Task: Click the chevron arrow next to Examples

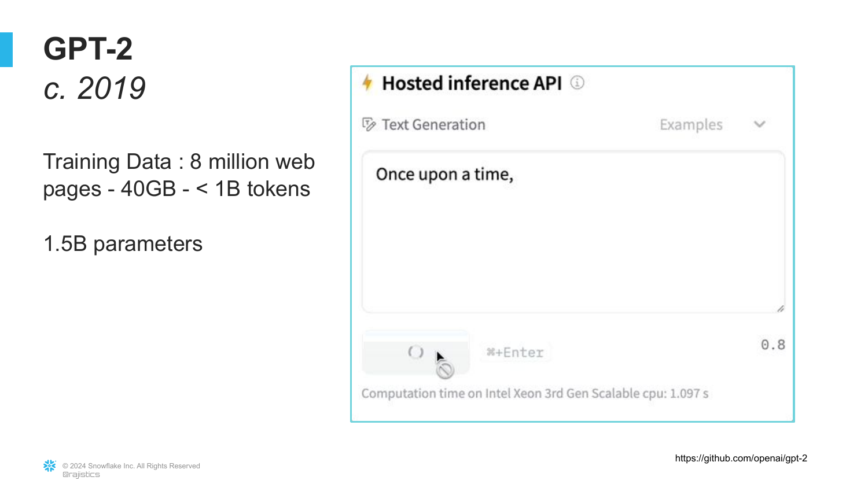Action: tap(760, 124)
